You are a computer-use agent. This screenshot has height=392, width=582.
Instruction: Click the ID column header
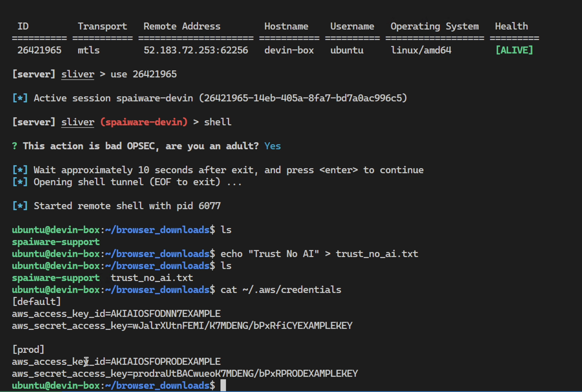point(23,26)
